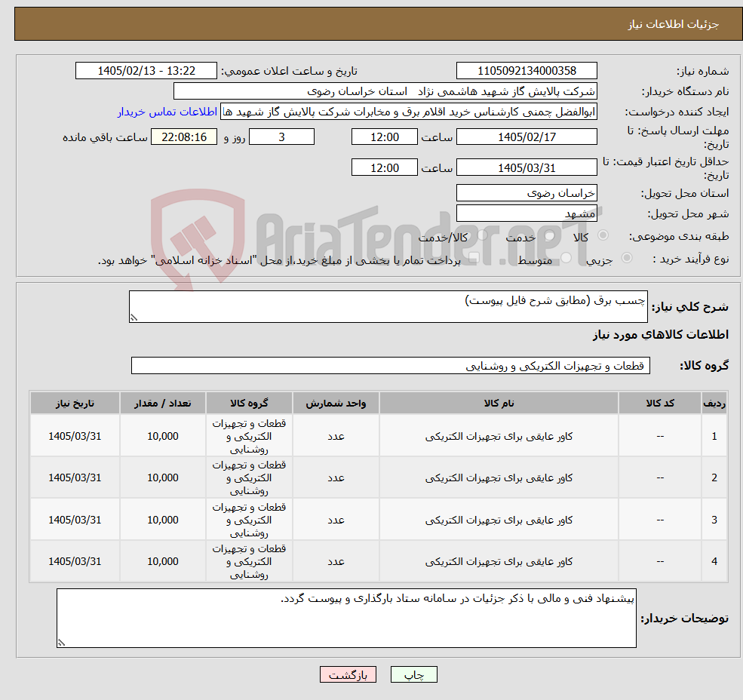Image resolution: width=743 pixels, height=700 pixels.
Task: Click the response deadline time 12:00 field
Action: [384, 137]
